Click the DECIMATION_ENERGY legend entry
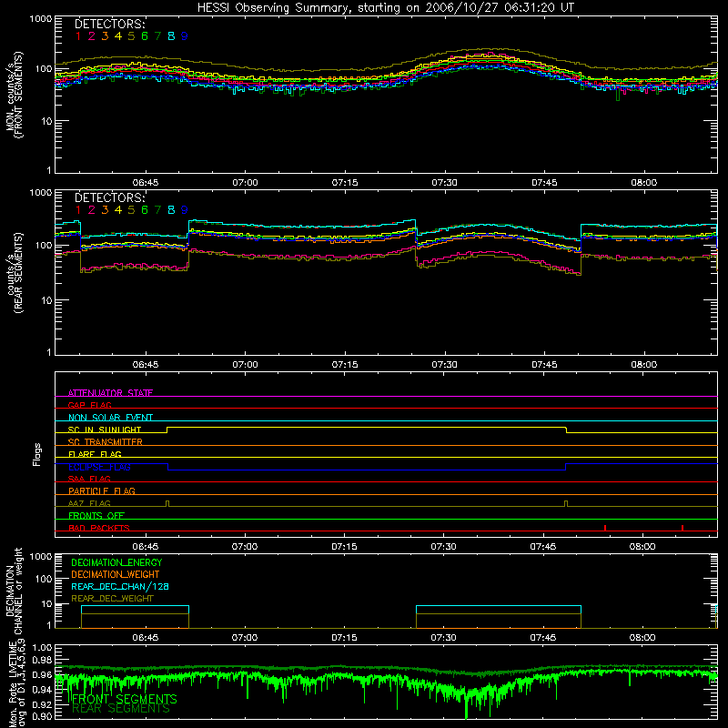The height and width of the screenshot is (728, 728). [x=116, y=562]
